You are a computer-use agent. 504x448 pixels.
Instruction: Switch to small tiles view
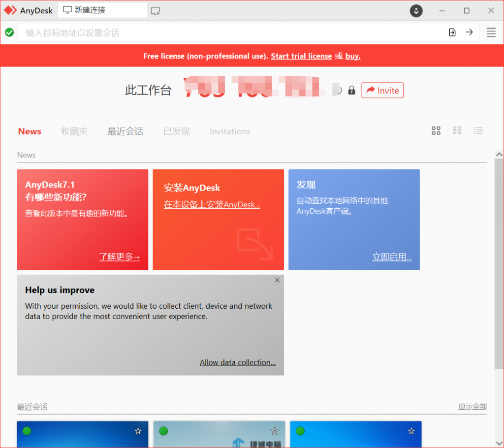point(457,130)
